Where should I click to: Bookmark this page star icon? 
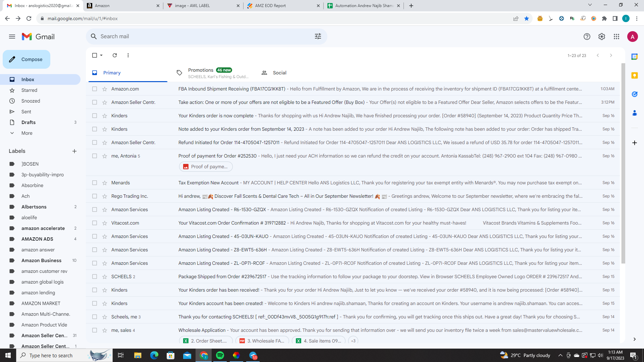coord(527,18)
